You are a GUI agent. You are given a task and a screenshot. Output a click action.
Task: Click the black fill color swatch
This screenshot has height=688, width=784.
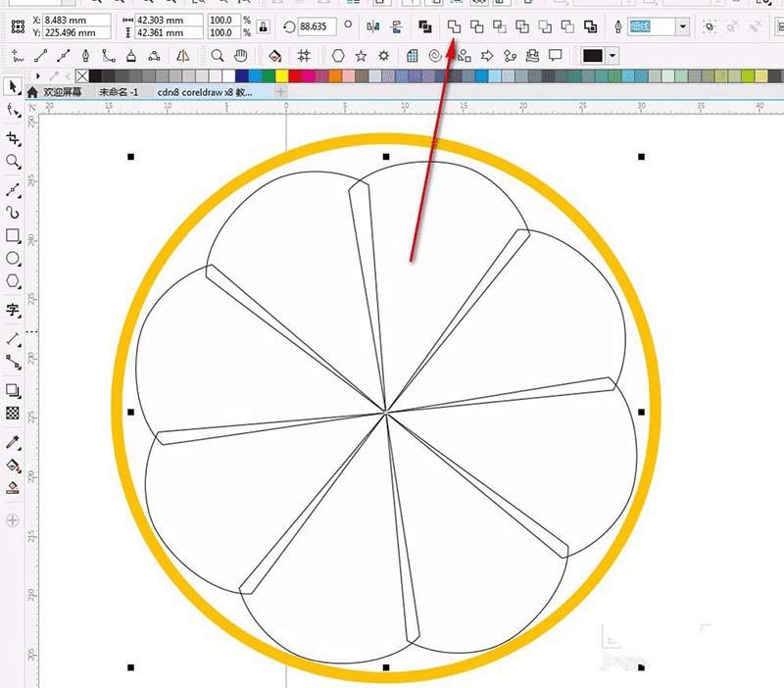(x=593, y=56)
